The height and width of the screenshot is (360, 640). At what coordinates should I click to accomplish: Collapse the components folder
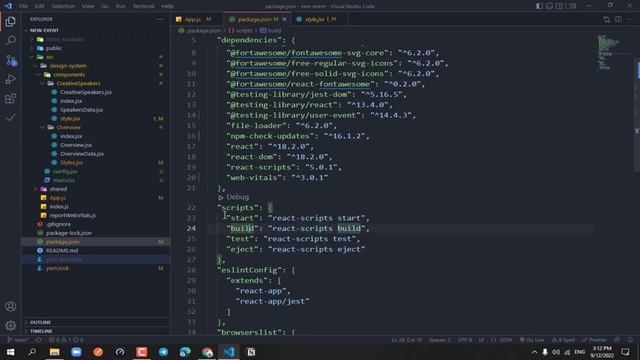(x=69, y=75)
